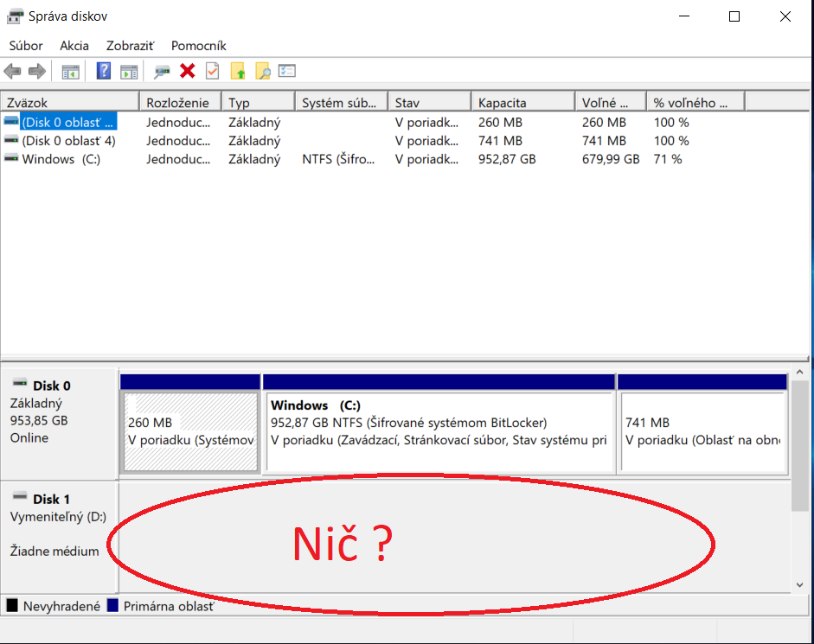Click the back arrow toolbar icon
The height and width of the screenshot is (644, 814).
[12, 72]
